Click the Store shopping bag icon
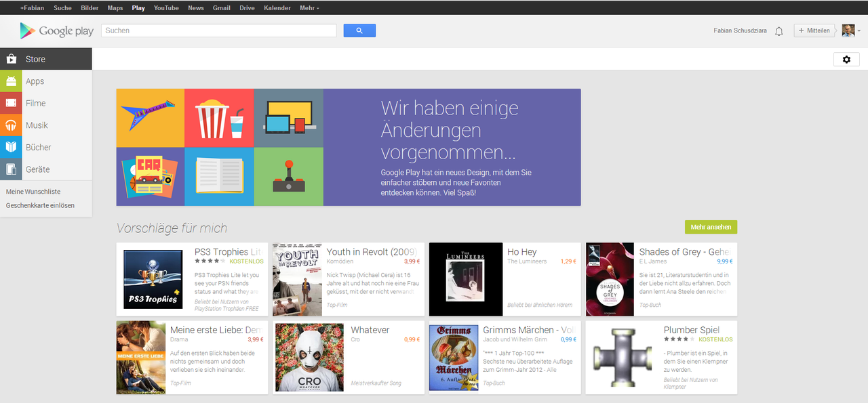 11,59
